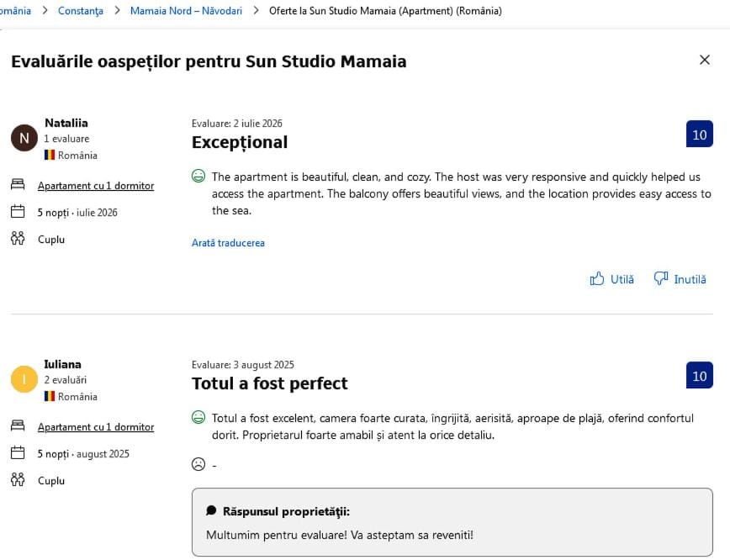This screenshot has width=730, height=560.
Task: Click the calendar icon beside iulie 2026
Action: coord(18,212)
